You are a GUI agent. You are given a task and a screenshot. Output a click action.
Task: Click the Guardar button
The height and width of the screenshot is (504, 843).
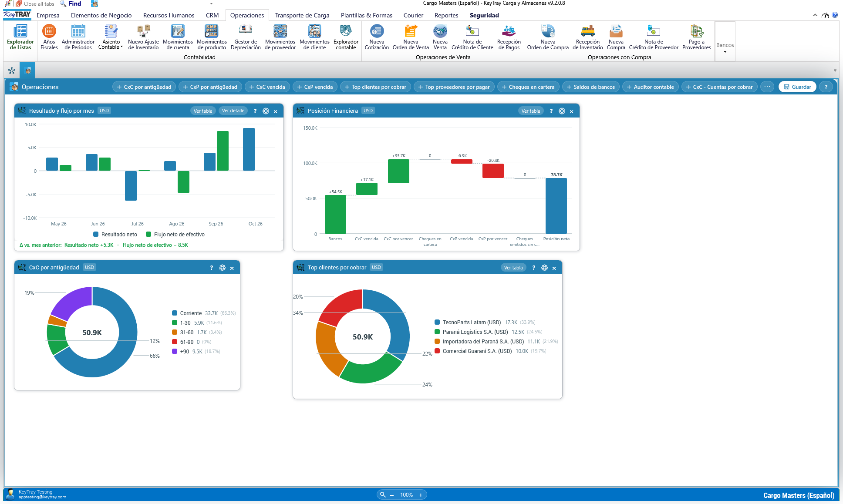[x=797, y=87]
